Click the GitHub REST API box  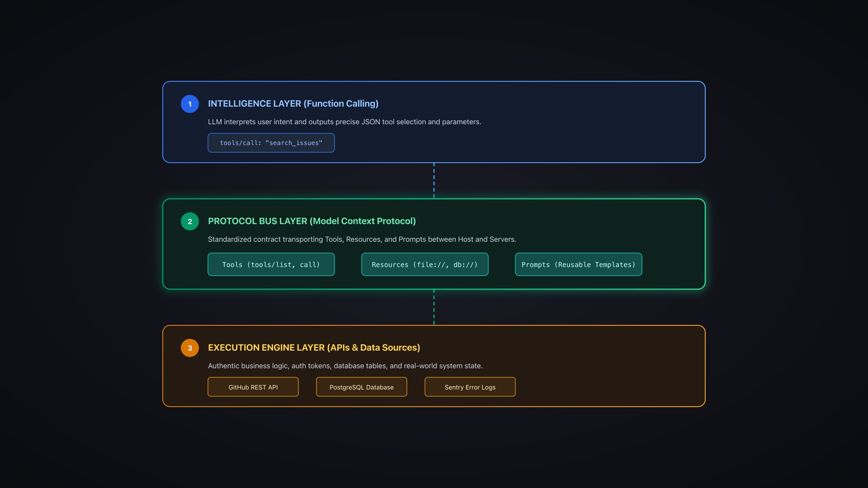[253, 387]
